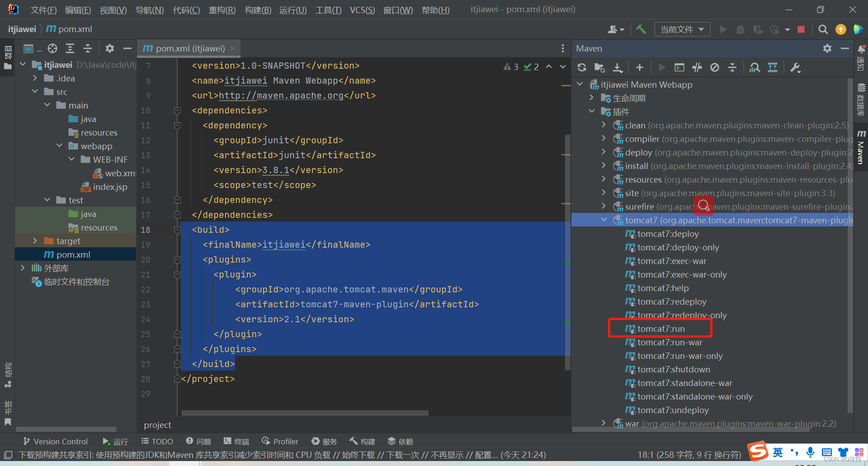The width and height of the screenshot is (868, 466).
Task: Collapse all nodes in Maven tree
Action: [x=732, y=67]
